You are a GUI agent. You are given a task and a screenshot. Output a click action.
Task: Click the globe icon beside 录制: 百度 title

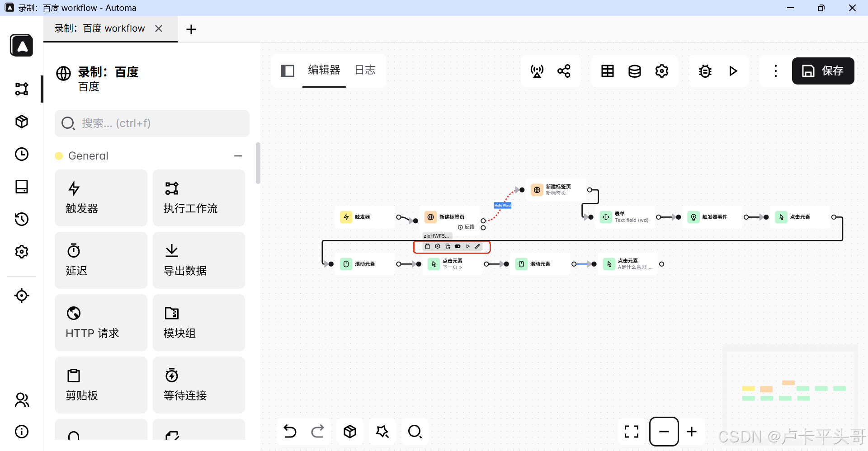coord(63,73)
